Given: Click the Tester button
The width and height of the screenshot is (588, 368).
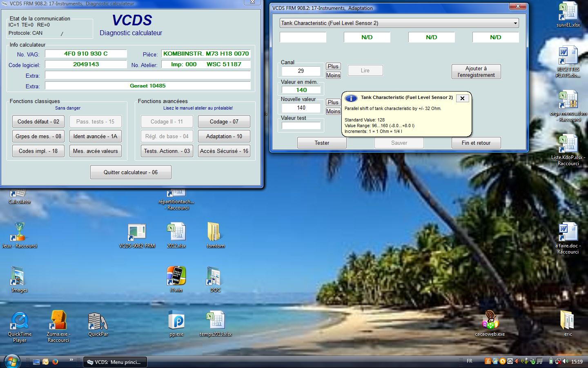Looking at the screenshot, I should coord(322,143).
